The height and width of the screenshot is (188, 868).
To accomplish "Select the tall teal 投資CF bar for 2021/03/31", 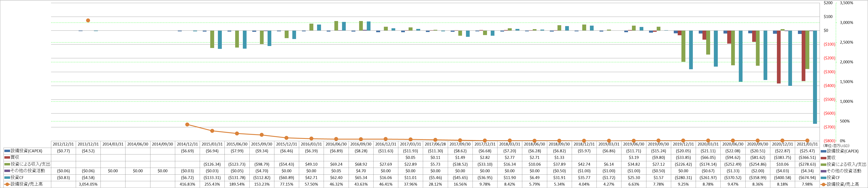I will point(815,77).
